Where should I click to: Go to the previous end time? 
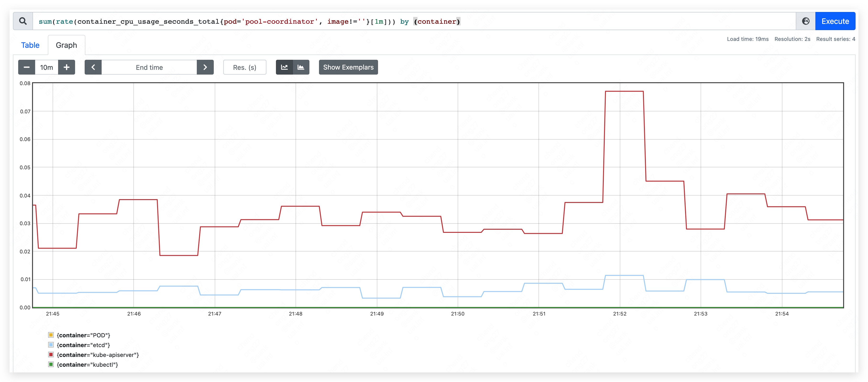click(93, 67)
